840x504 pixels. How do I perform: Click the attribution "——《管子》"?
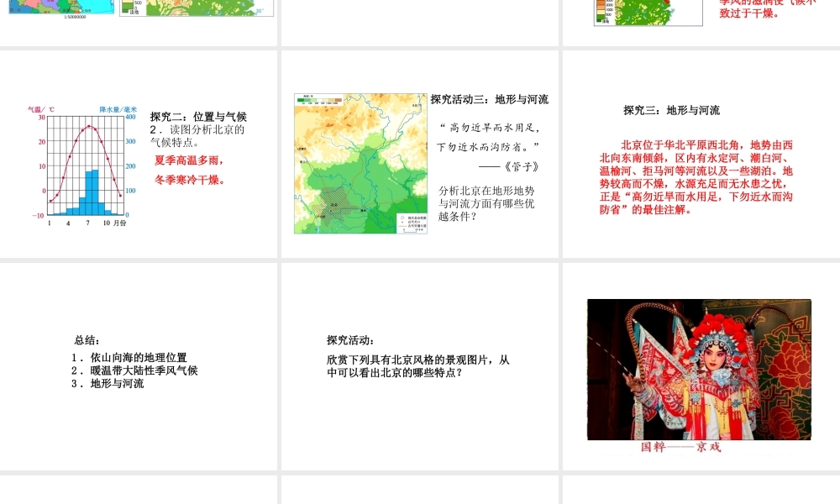click(x=509, y=166)
